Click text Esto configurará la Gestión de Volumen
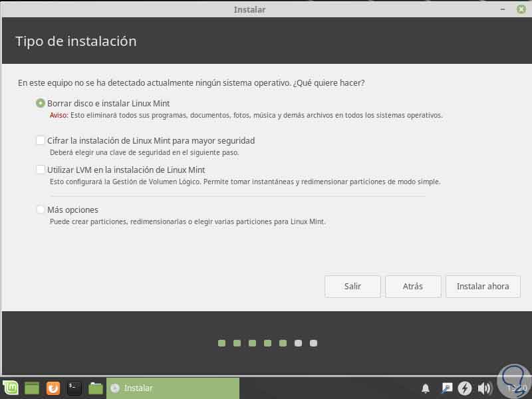This screenshot has width=532, height=399. [245, 182]
